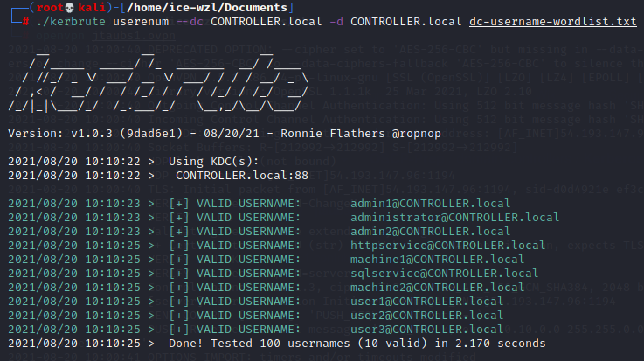644x361 pixels.
Task: Click the Done! Tested 100 usernames line
Action: coord(357,344)
